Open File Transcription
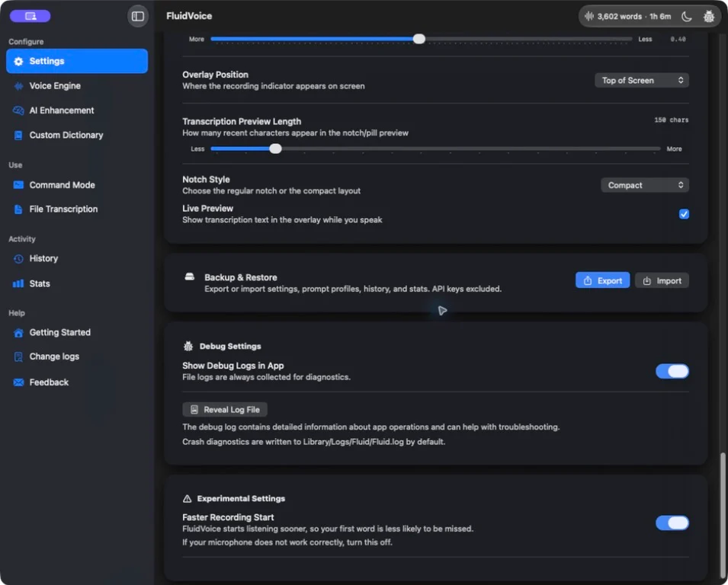Viewport: 728px width, 585px height. pos(77,209)
